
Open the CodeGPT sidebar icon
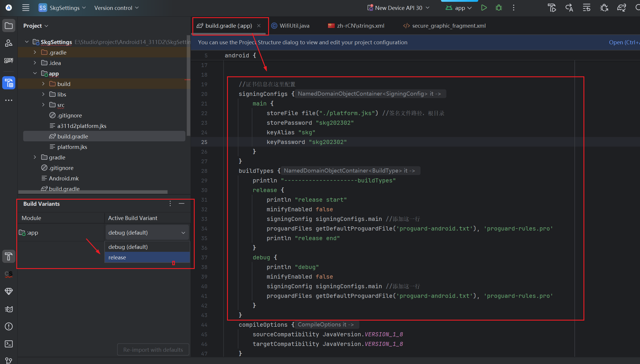point(9,60)
